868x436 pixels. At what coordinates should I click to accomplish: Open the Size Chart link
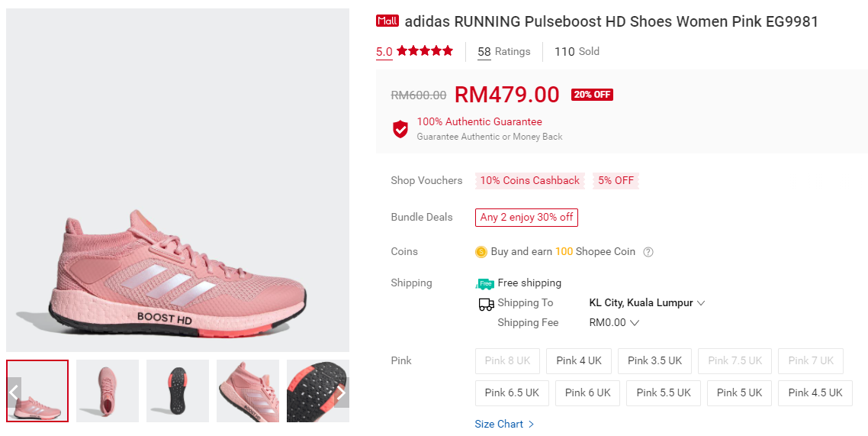click(x=504, y=425)
